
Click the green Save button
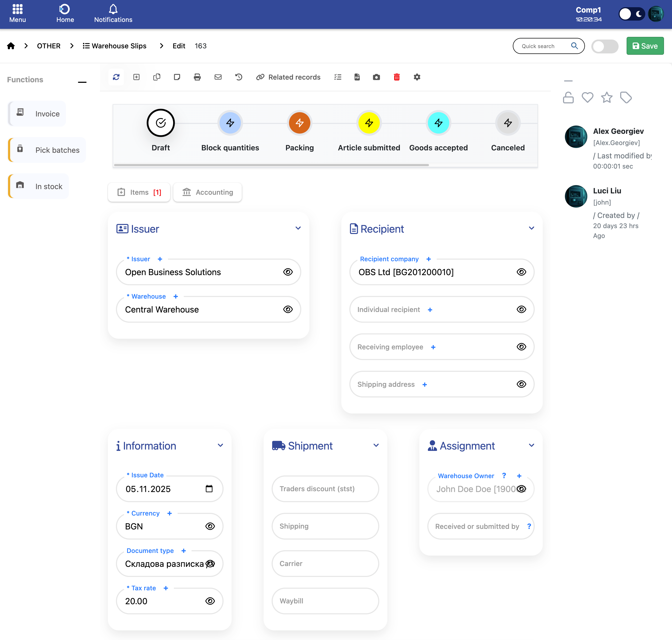[645, 46]
